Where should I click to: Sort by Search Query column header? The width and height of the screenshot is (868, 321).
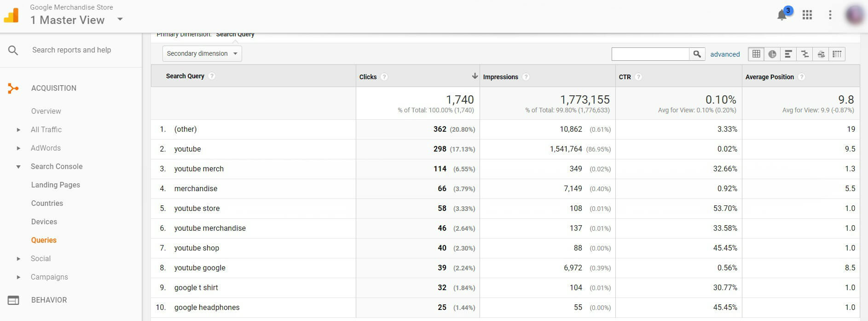click(185, 76)
